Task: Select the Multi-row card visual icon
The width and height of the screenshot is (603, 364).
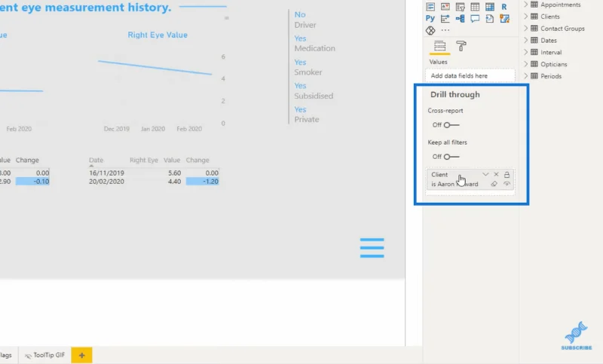Action: (430, 7)
